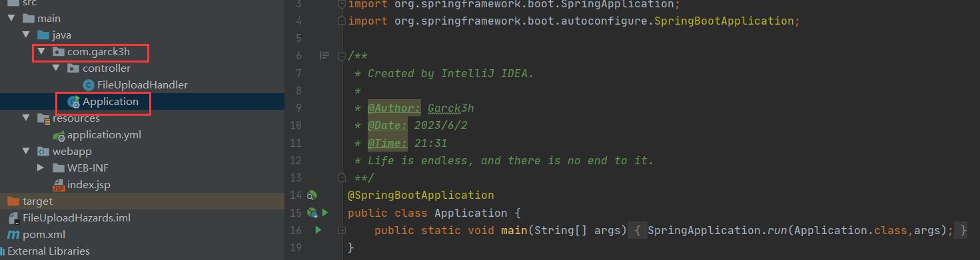
Task: Click the orange target folder icon
Action: 13,201
